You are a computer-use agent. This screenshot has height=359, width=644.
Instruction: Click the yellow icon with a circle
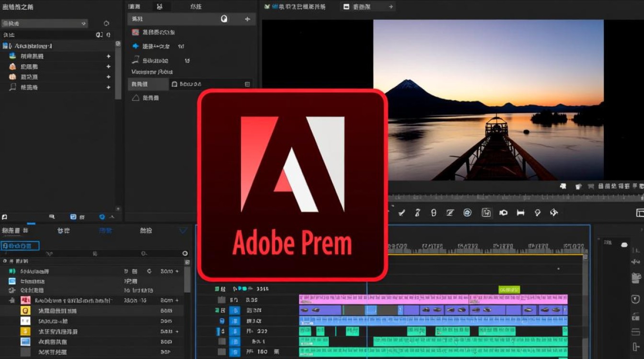pos(25,311)
